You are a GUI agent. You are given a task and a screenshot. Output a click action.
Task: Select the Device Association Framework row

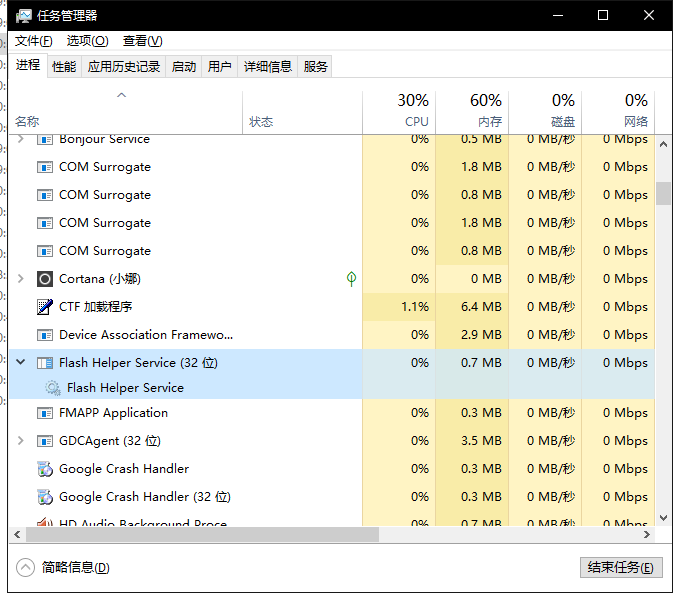[332, 335]
